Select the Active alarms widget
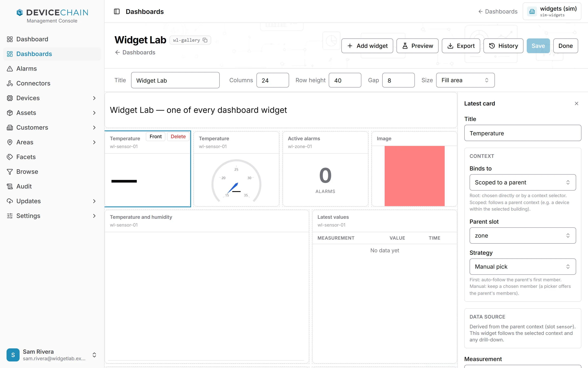 [x=325, y=169]
